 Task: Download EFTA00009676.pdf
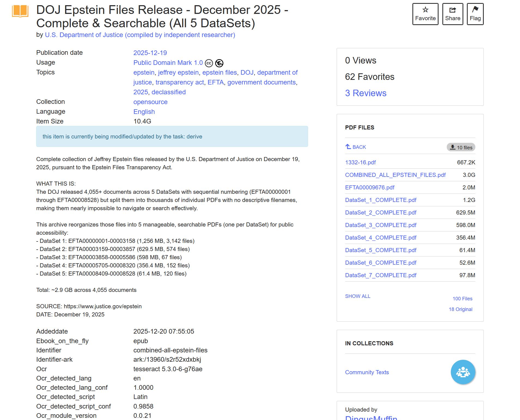(x=370, y=188)
